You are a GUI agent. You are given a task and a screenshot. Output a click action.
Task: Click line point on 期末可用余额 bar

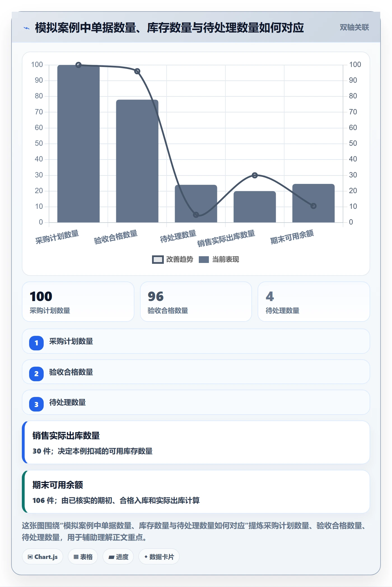click(314, 206)
